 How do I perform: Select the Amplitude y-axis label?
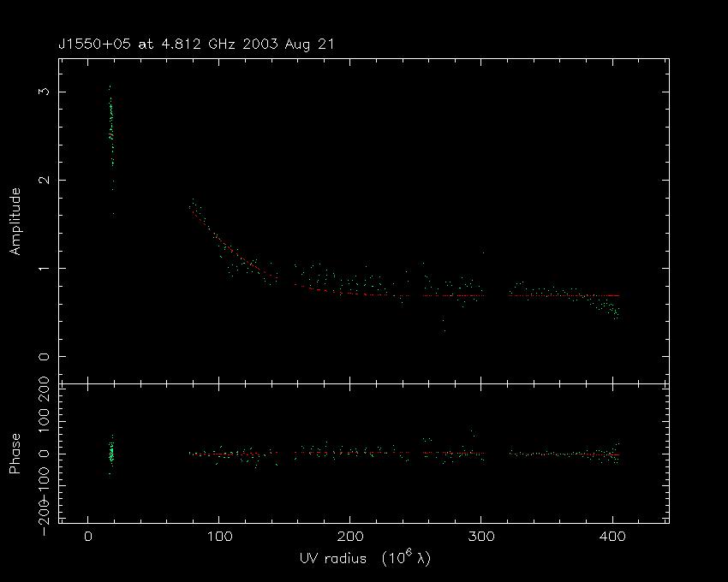(15, 222)
